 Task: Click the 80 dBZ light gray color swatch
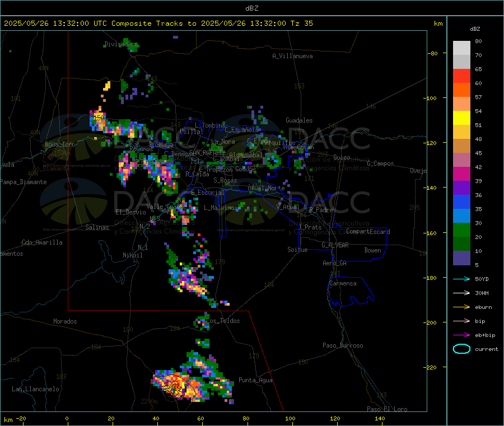[461, 48]
